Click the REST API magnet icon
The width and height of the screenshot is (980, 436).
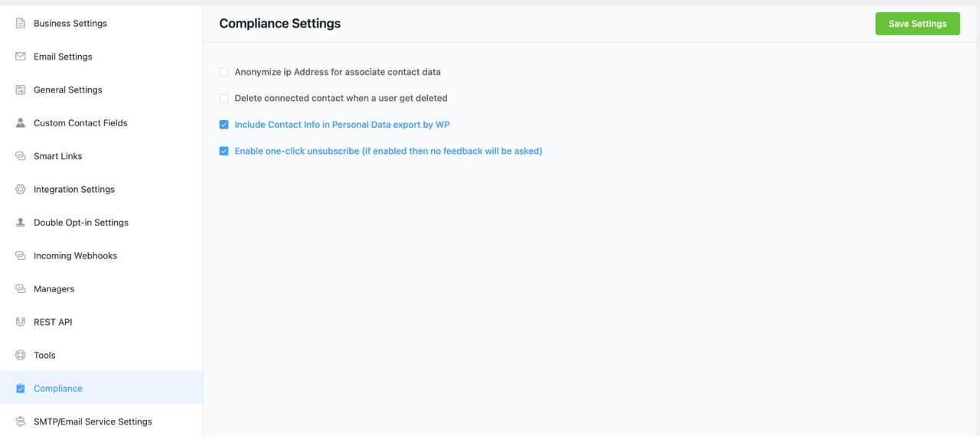(21, 322)
